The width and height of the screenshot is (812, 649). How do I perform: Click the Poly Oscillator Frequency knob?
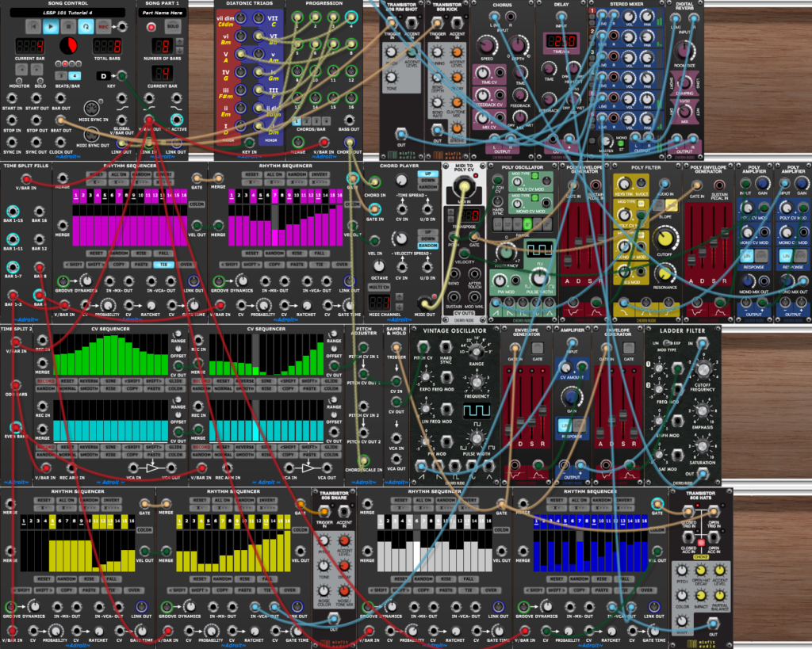[505, 253]
